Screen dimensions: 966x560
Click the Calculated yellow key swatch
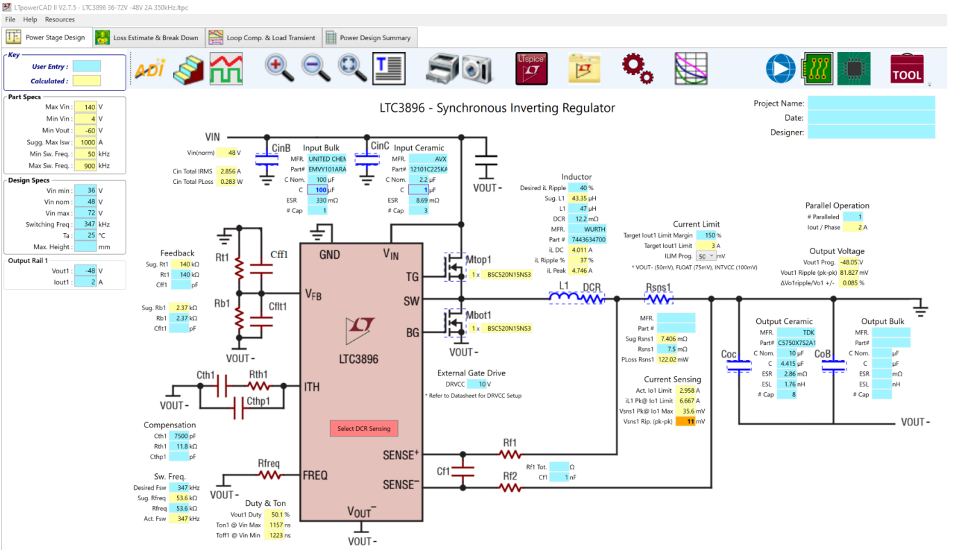(x=87, y=80)
